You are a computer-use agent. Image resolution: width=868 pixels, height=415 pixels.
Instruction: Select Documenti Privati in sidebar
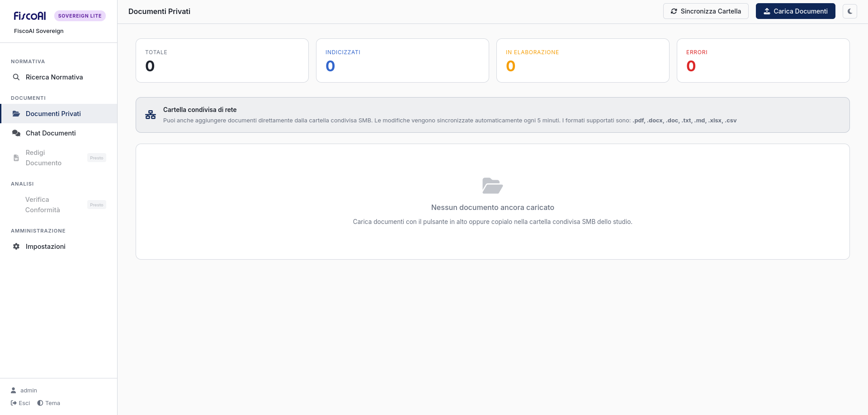point(59,114)
